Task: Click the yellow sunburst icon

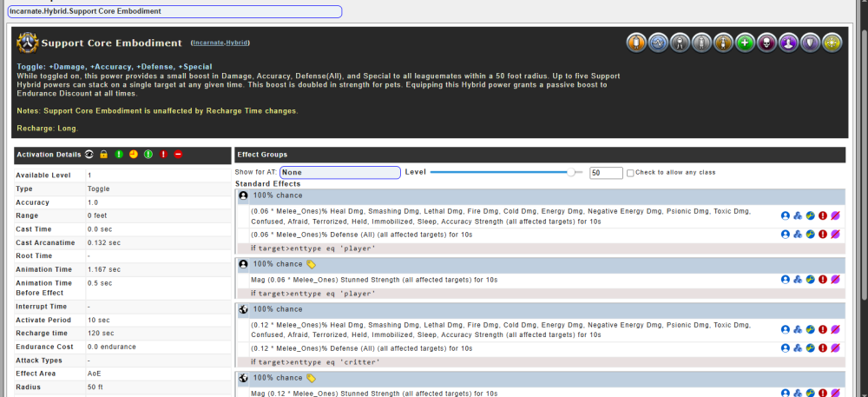Action: point(832,42)
